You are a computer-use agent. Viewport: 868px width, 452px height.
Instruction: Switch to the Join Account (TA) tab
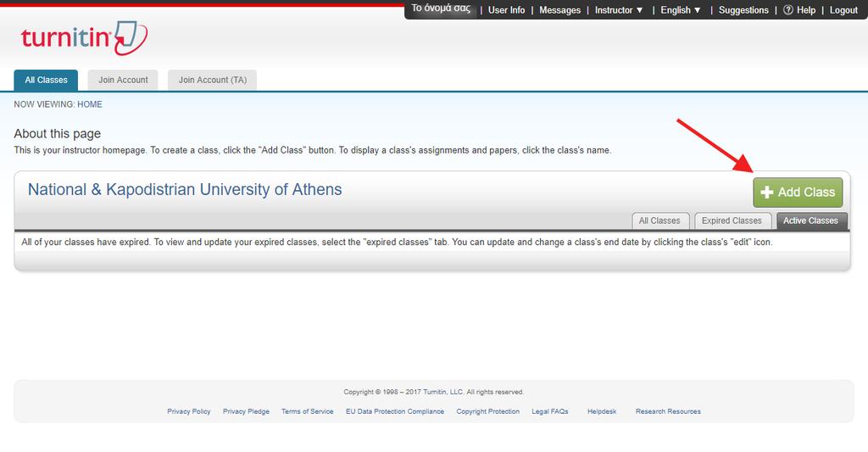(x=212, y=80)
